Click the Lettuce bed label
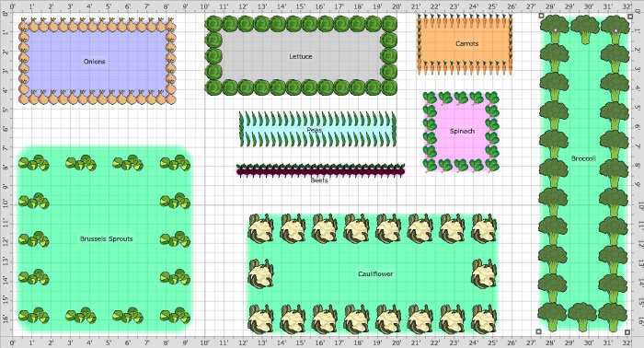 tap(301, 57)
